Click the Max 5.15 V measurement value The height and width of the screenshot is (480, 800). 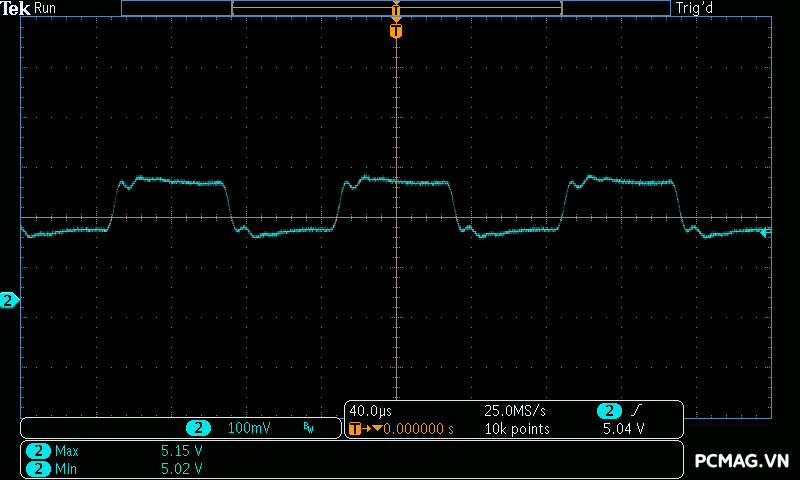tap(182, 451)
